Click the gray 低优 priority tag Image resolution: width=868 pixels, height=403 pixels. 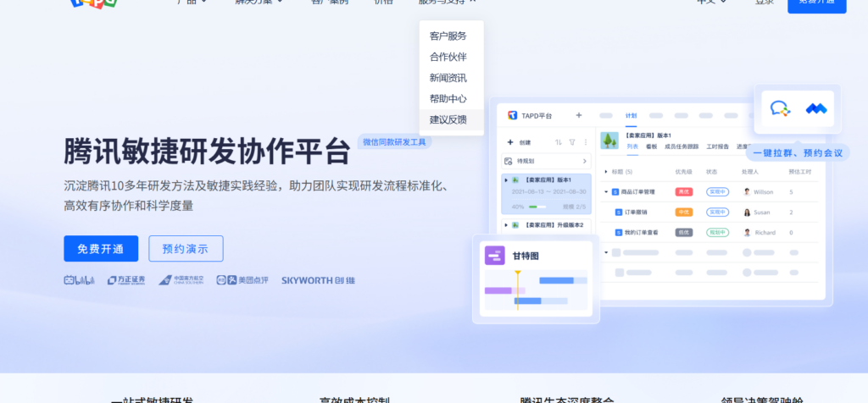(x=684, y=233)
